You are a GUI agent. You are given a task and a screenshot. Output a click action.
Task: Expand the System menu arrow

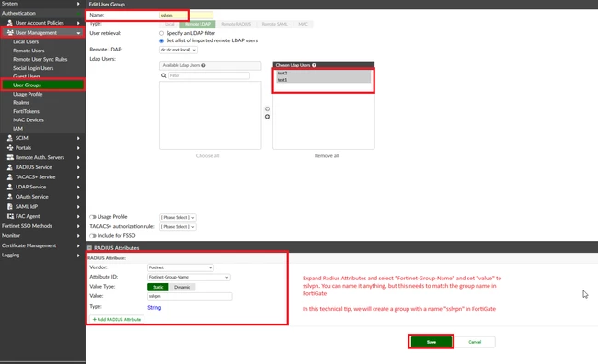(x=78, y=4)
